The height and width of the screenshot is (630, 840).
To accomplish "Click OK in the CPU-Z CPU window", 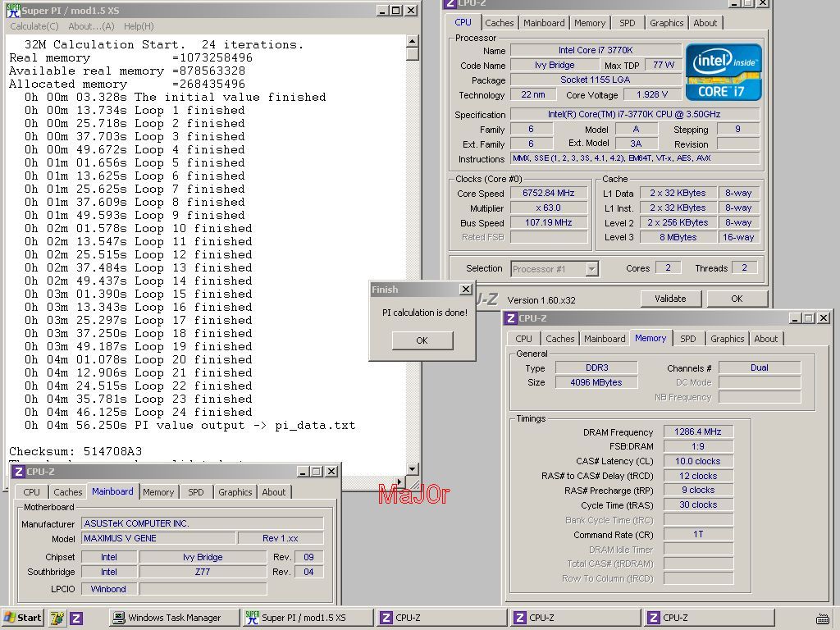I will pos(737,299).
